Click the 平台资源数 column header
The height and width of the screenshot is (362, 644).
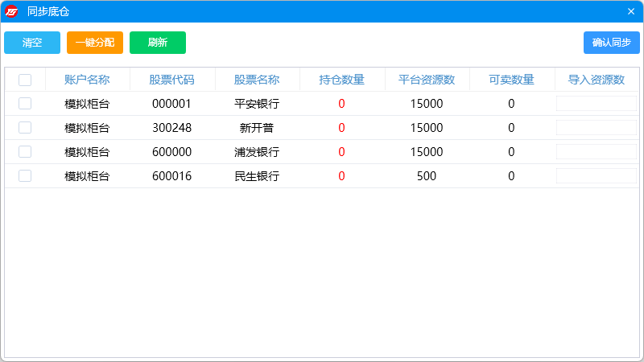point(427,80)
